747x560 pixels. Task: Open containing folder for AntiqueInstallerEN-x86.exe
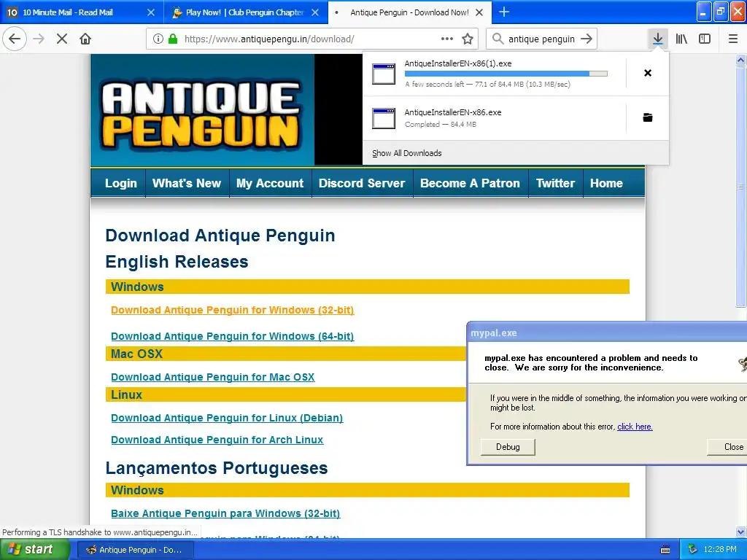click(x=648, y=117)
